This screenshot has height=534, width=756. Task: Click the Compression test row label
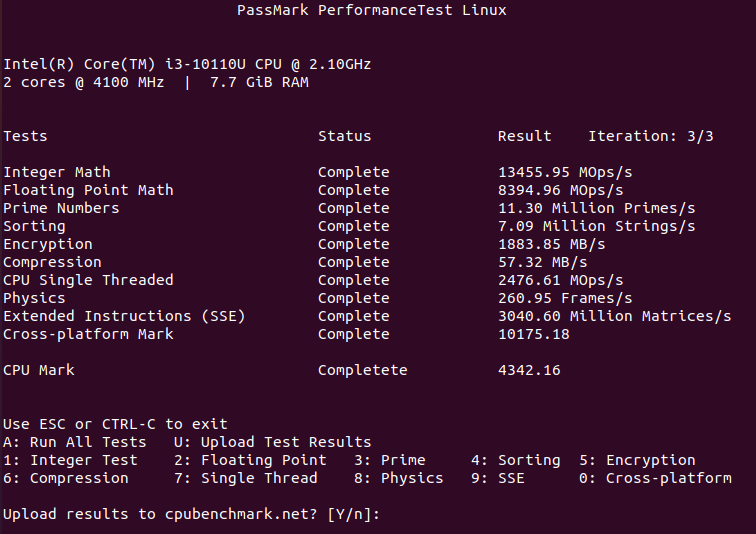[x=53, y=262]
